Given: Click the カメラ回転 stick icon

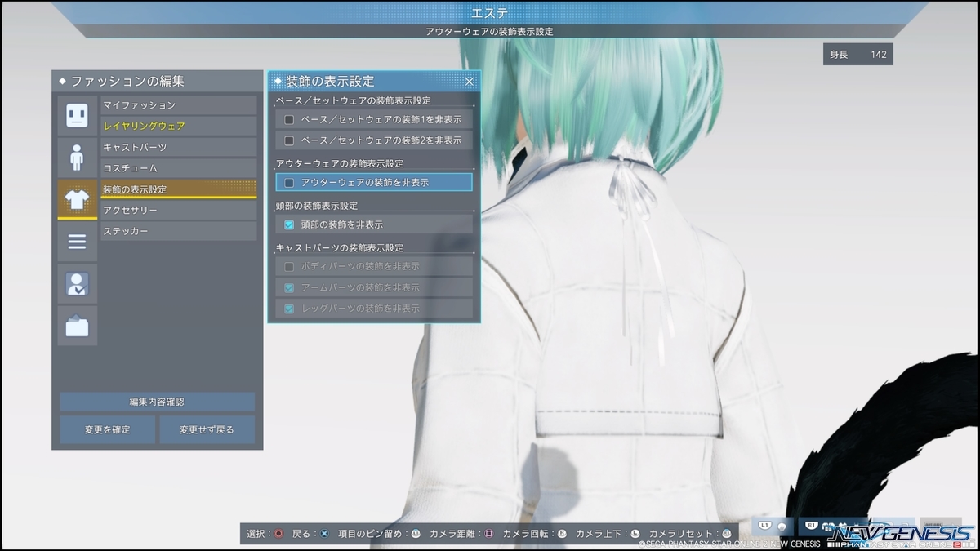Looking at the screenshot, I should pyautogui.click(x=562, y=534).
